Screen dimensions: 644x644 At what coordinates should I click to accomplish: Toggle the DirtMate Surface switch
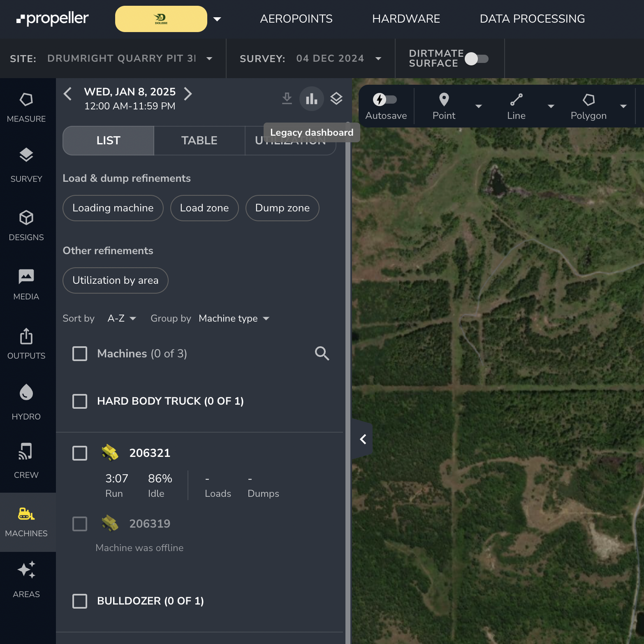point(477,59)
